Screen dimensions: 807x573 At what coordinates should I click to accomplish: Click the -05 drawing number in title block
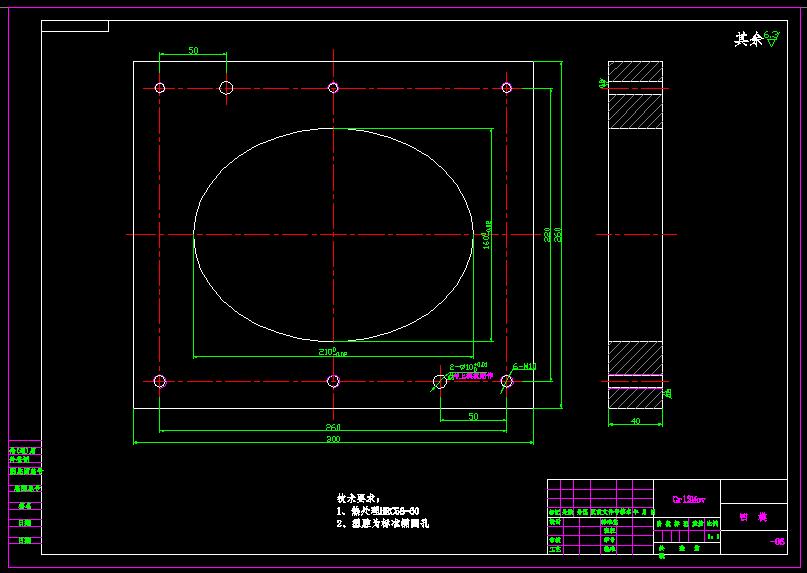tap(777, 541)
